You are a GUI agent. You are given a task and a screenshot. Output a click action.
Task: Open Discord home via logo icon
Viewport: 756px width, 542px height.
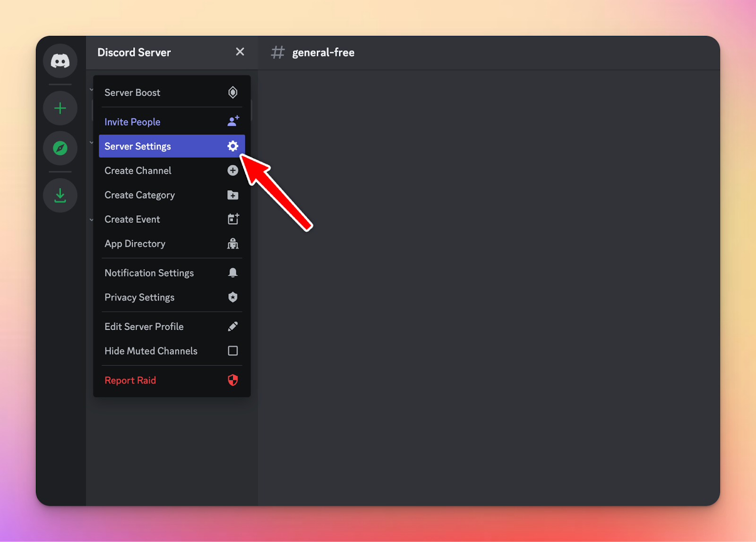coord(60,61)
